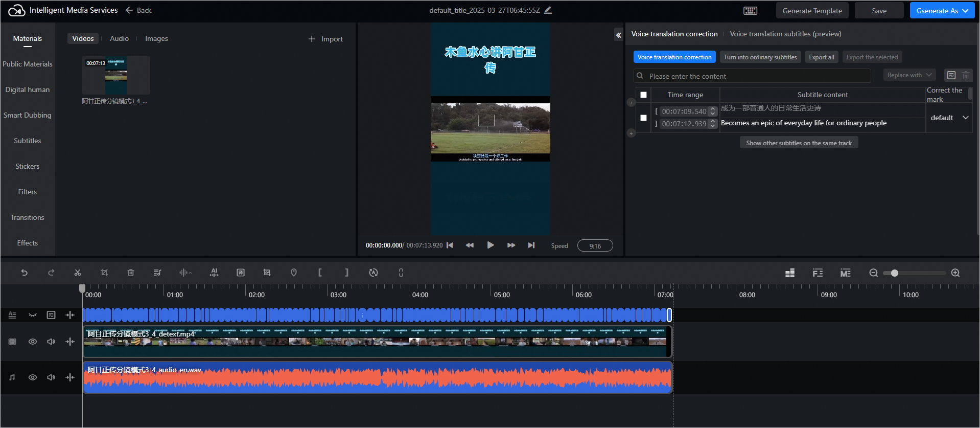Click the zoom out magnifier icon
This screenshot has width=980, height=428.
(x=874, y=273)
